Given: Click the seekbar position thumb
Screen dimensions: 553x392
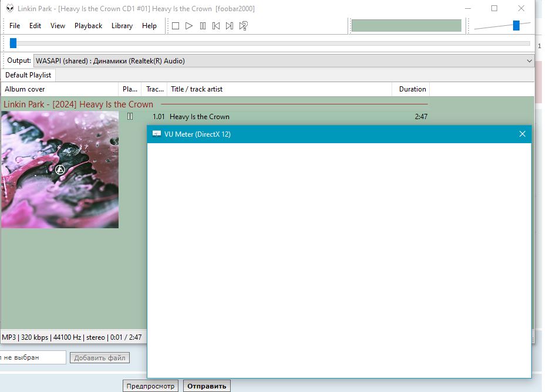Looking at the screenshot, I should [13, 43].
